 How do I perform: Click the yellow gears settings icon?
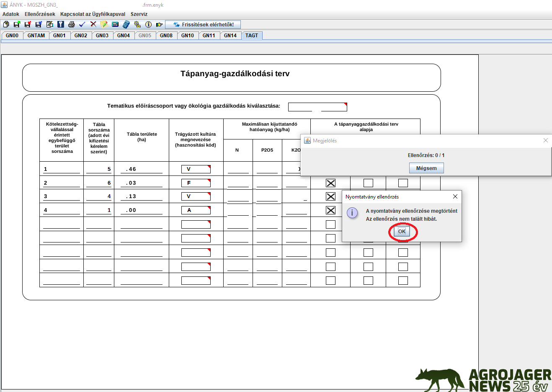(x=137, y=25)
